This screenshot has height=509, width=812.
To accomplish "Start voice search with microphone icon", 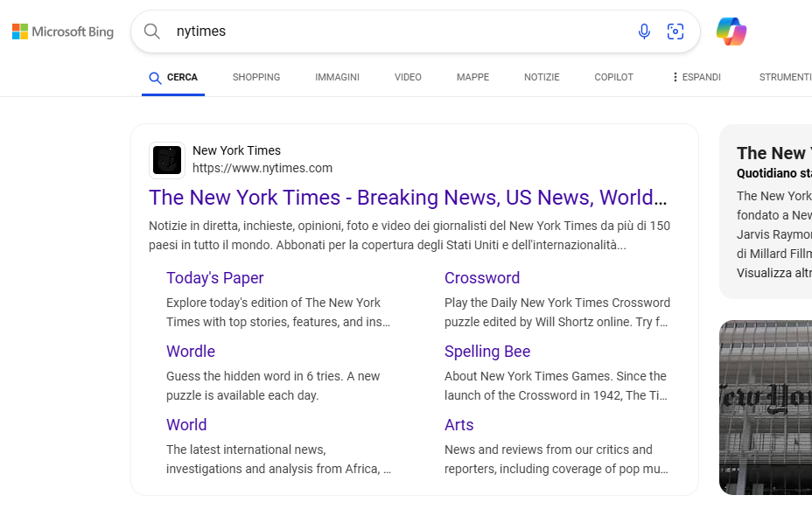I will (644, 31).
